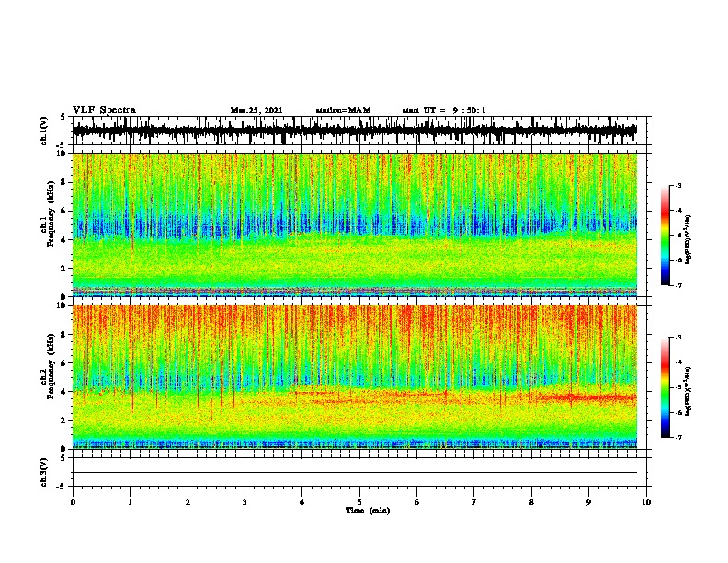Click the vertical log(PSD) label beside ch.2 colorbar

688,391
